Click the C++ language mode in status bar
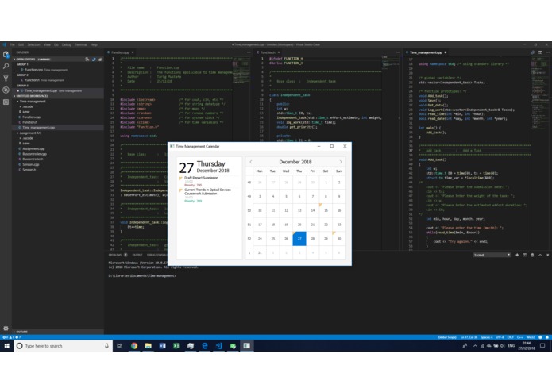552x392 pixels. [x=519, y=337]
